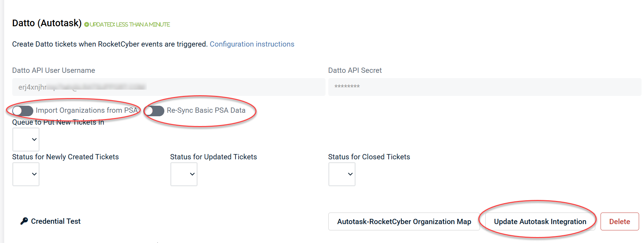Enable the Import Organizations from PSA switch

pos(23,111)
